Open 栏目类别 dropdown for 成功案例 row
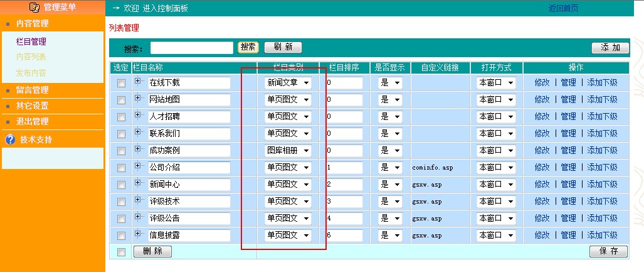The width and height of the screenshot is (644, 272). (288, 151)
